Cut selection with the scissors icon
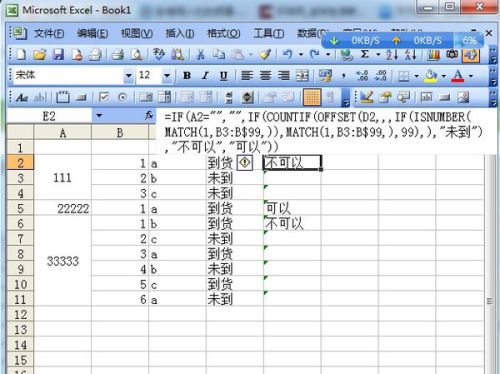This screenshot has height=374, width=500. 200,54
